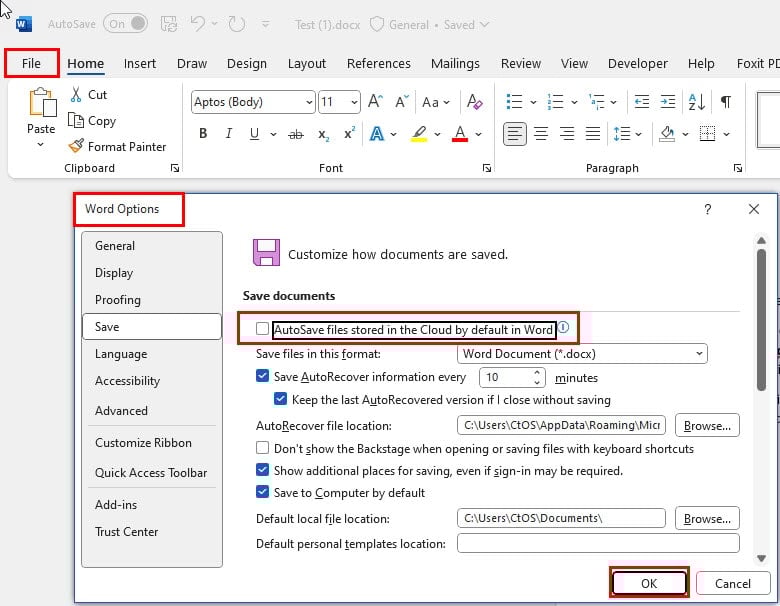Uncheck Keep the last AutoRecovered version

[x=280, y=399]
